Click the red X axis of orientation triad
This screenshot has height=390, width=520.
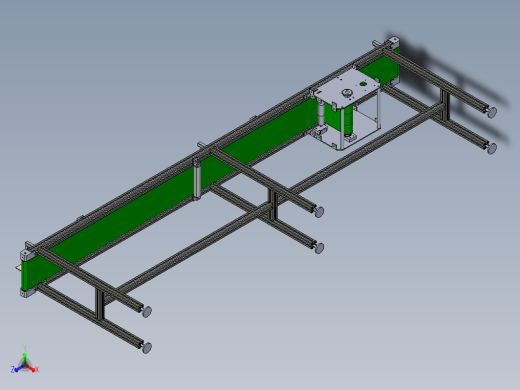32,369
